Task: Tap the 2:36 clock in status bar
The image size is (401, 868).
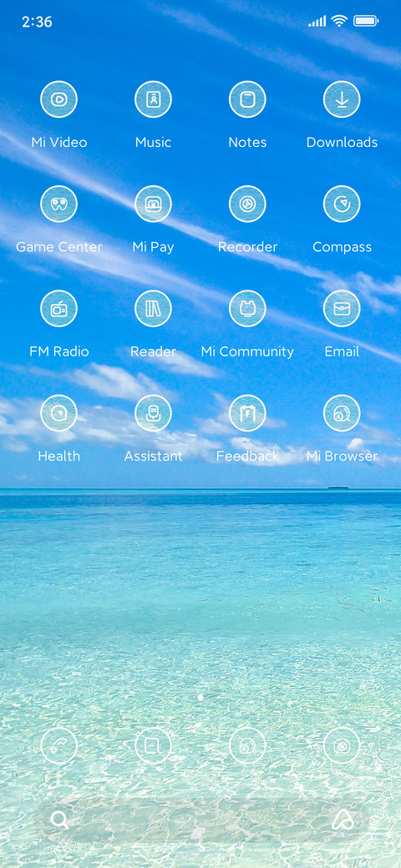Action: pos(37,22)
